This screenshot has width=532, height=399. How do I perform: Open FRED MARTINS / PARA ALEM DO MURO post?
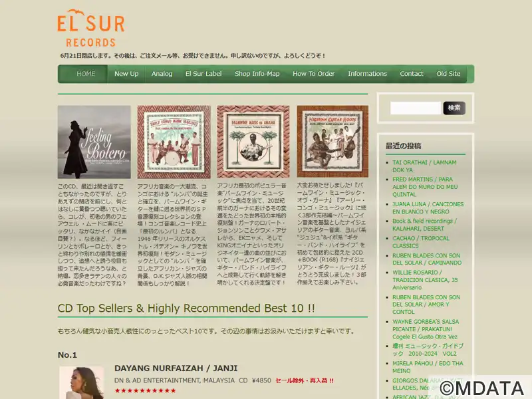pos(425,187)
